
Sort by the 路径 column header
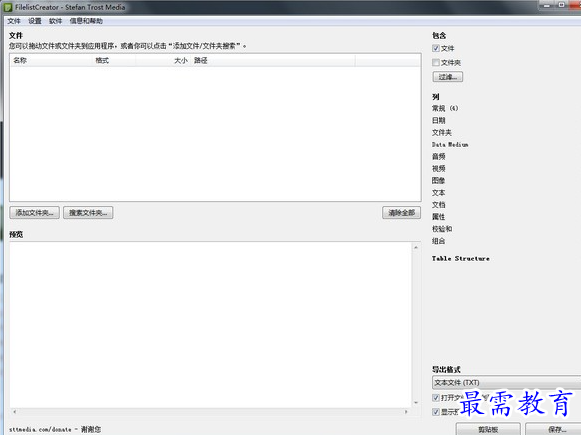[273, 60]
